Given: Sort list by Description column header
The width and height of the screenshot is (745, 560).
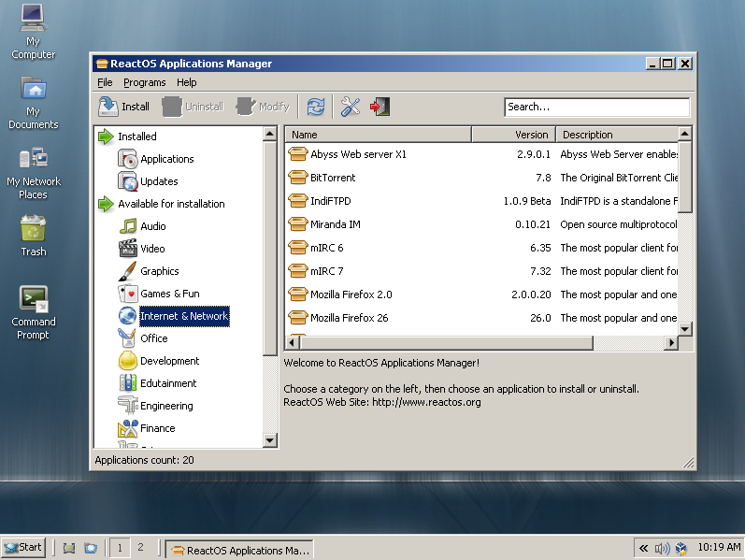Looking at the screenshot, I should click(617, 135).
